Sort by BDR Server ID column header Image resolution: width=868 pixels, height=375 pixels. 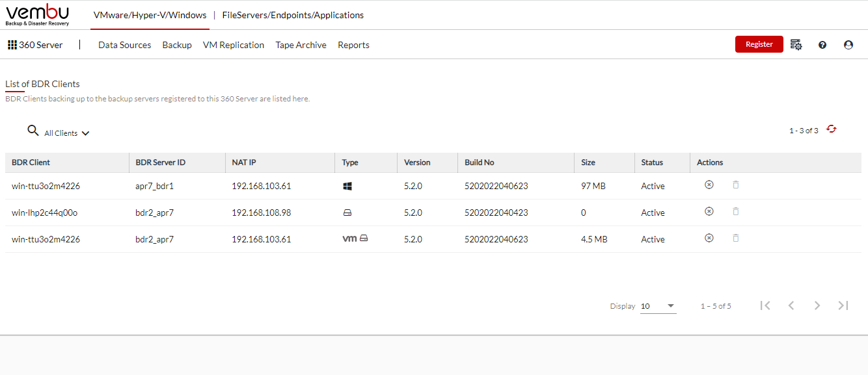pos(161,162)
